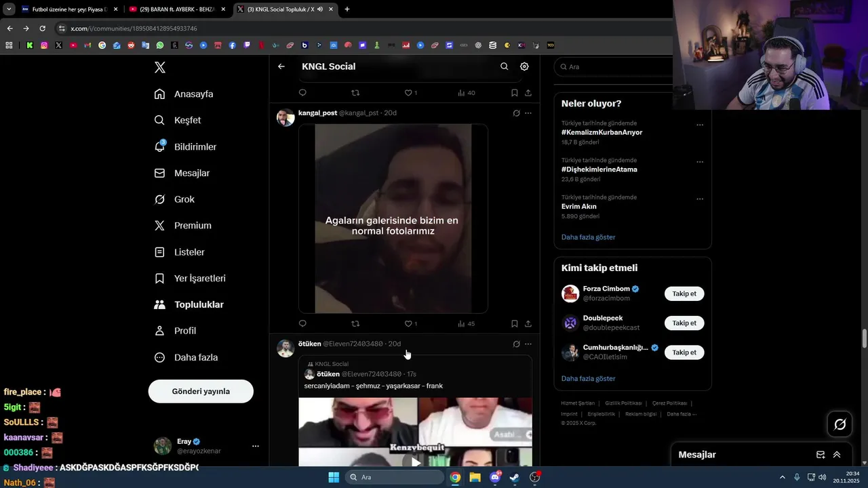Share kangal_post tweet
This screenshot has height=488, width=868.
coord(528,323)
